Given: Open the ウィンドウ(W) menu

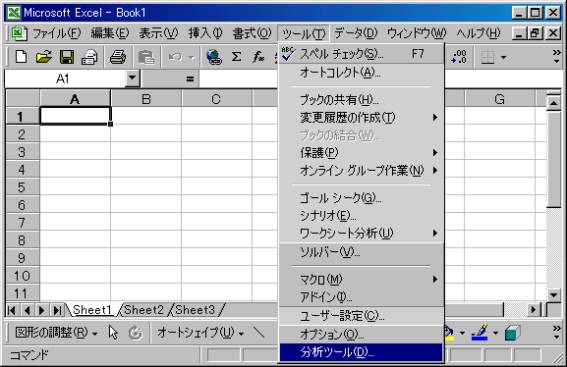Looking at the screenshot, I should [417, 34].
